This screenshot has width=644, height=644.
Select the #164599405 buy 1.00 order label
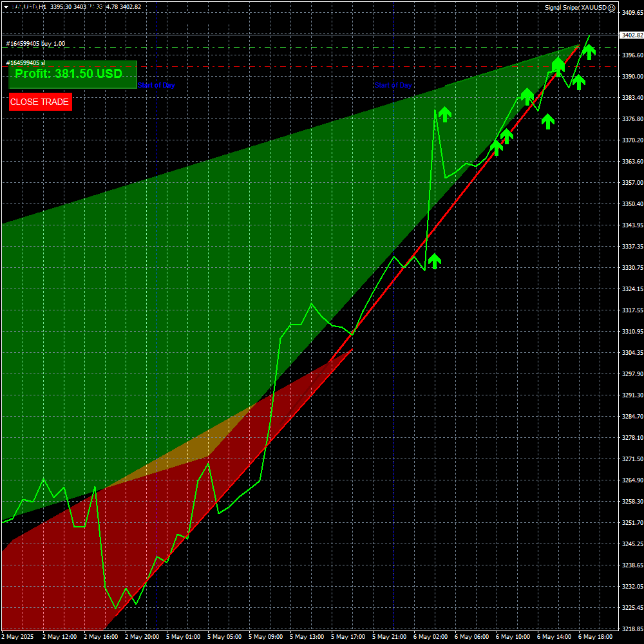pyautogui.click(x=35, y=44)
